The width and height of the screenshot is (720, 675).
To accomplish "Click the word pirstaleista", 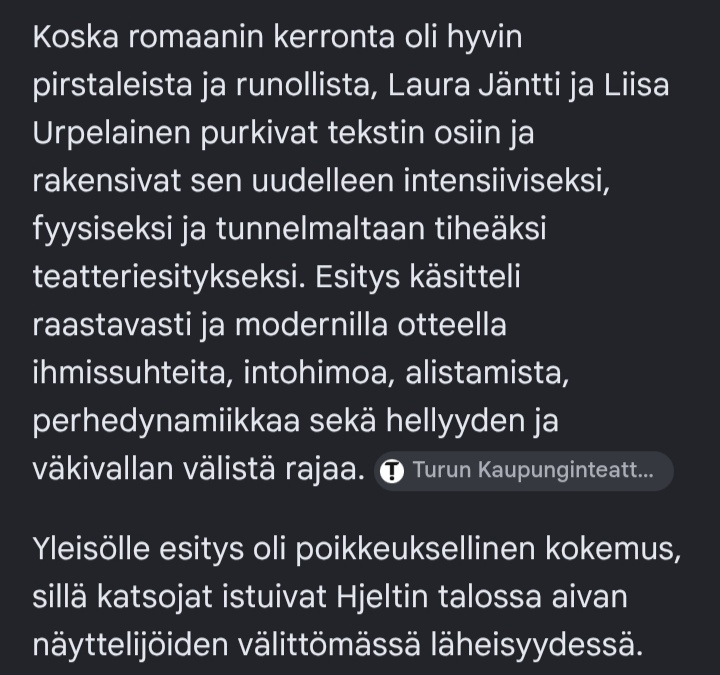I will (x=112, y=85).
